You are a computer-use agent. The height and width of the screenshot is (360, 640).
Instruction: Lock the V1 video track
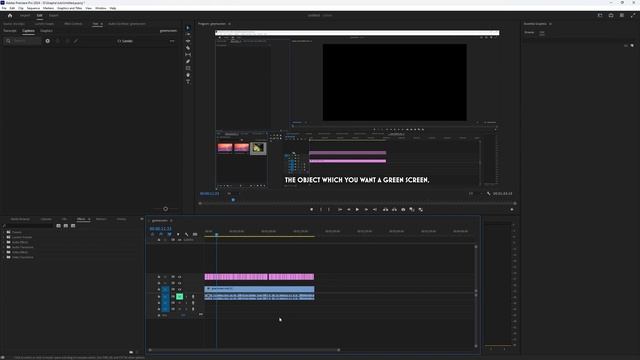(x=159, y=289)
